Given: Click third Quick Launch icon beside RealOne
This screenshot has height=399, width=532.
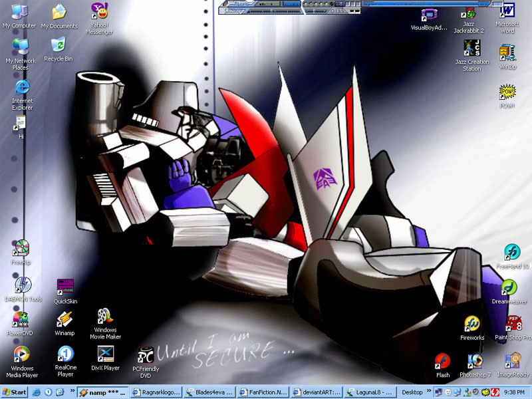Looking at the screenshot, I should point(60,392).
